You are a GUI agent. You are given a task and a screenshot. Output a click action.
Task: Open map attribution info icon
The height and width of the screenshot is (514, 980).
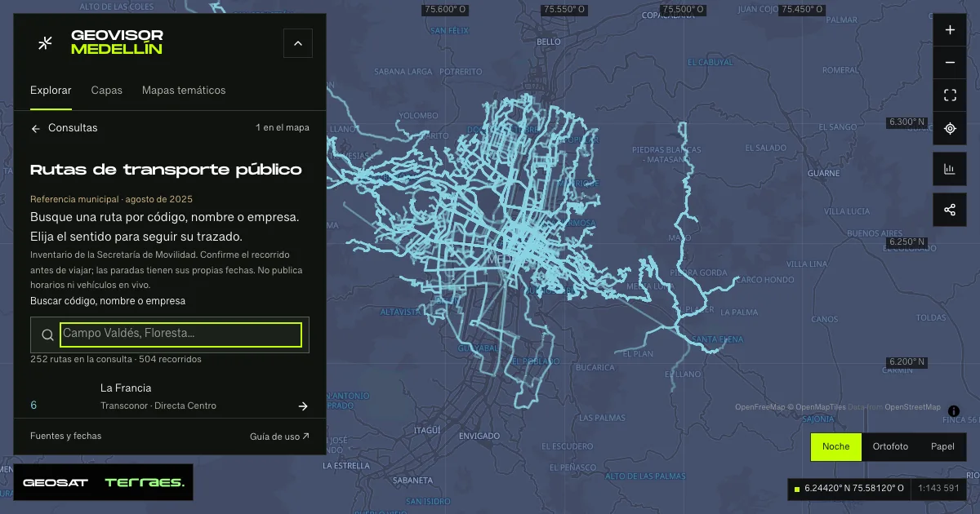point(954,410)
